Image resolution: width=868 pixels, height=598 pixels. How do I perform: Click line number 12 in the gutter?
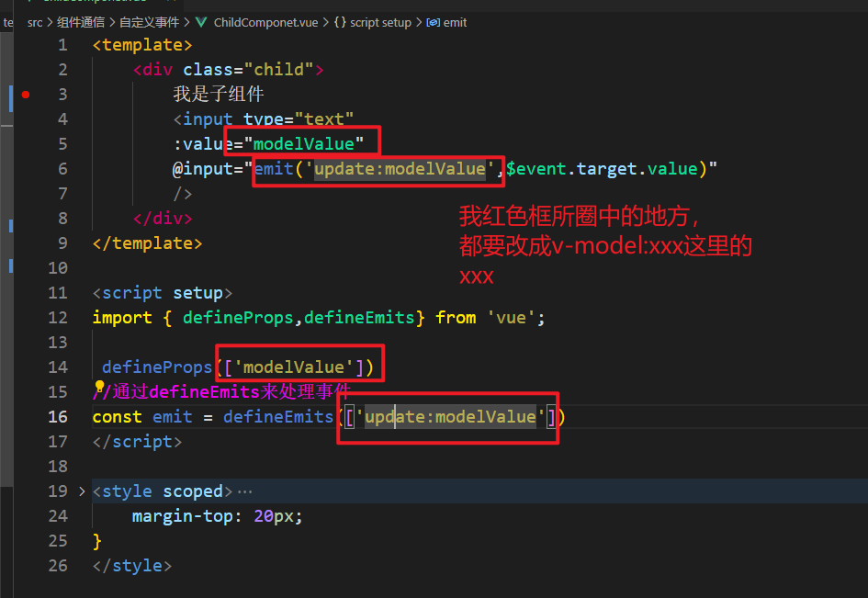58,317
